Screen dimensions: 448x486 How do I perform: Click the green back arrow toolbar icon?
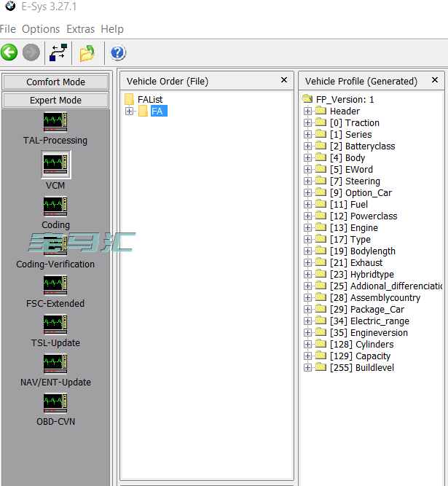[x=9, y=52]
